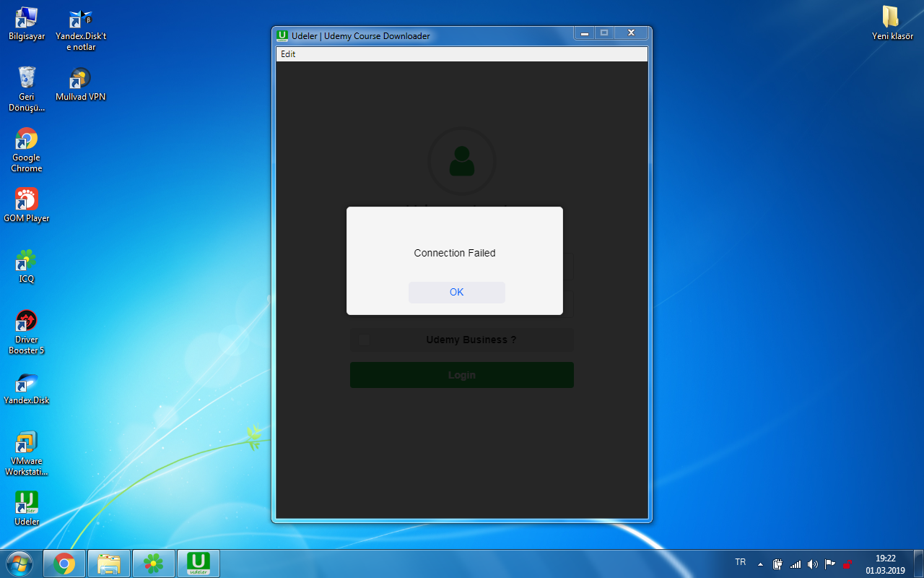Select the Geri Dönüşüm recycle bin icon
Image resolution: width=924 pixels, height=578 pixels.
pyautogui.click(x=27, y=89)
